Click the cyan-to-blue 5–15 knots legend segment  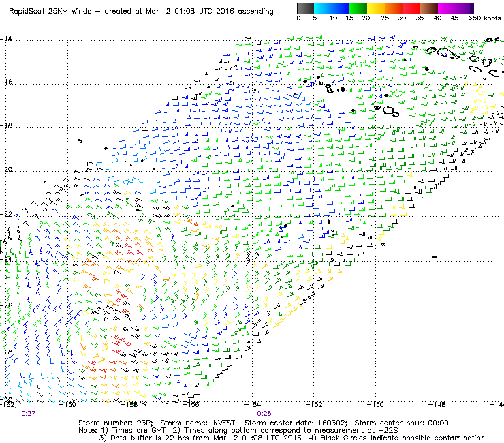[x=332, y=8]
